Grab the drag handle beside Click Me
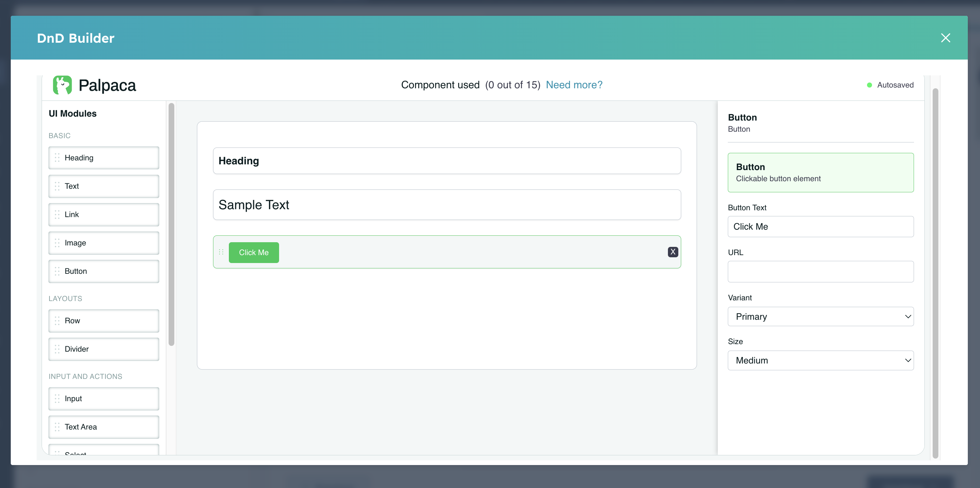This screenshot has height=488, width=980. click(x=221, y=252)
